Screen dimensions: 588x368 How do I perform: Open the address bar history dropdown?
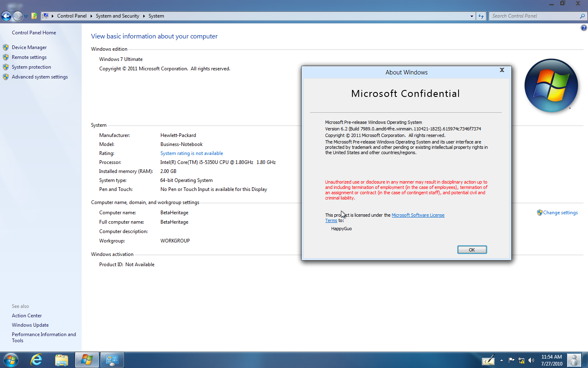472,16
